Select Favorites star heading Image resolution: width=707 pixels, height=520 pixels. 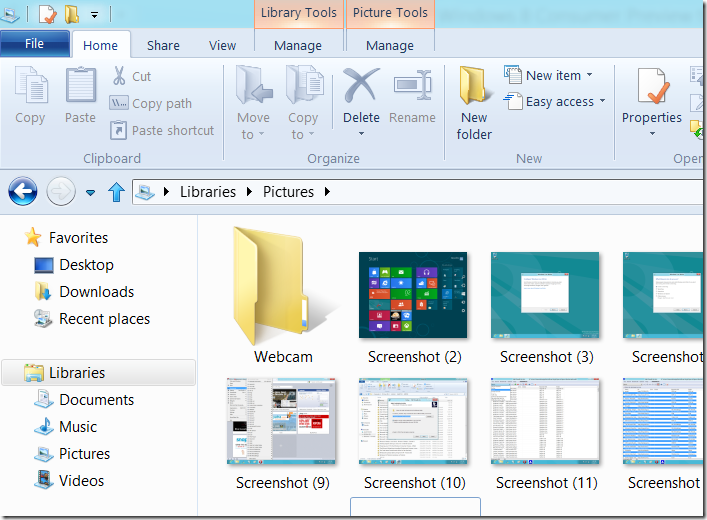click(66, 238)
